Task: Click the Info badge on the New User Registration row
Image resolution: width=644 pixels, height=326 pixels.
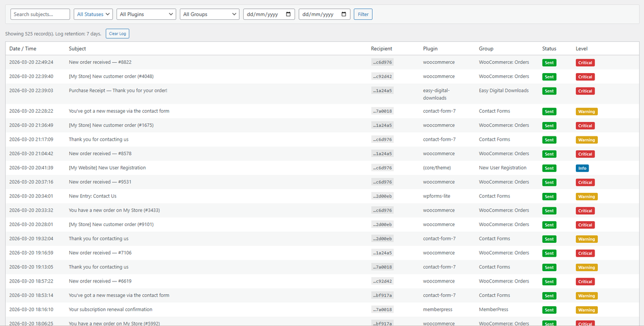Action: pos(582,168)
